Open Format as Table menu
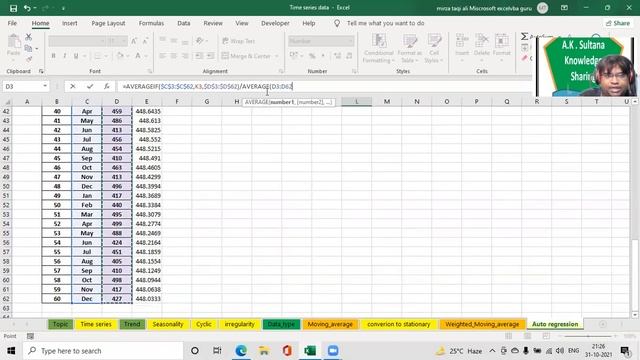Screen dimensions: 640x360 click(x=409, y=49)
